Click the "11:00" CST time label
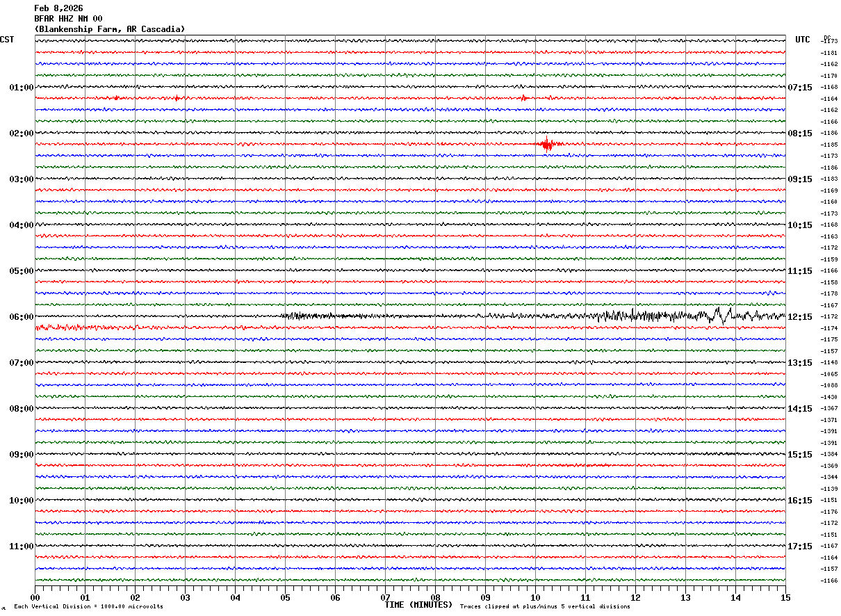The height and width of the screenshot is (616, 841). click(22, 546)
